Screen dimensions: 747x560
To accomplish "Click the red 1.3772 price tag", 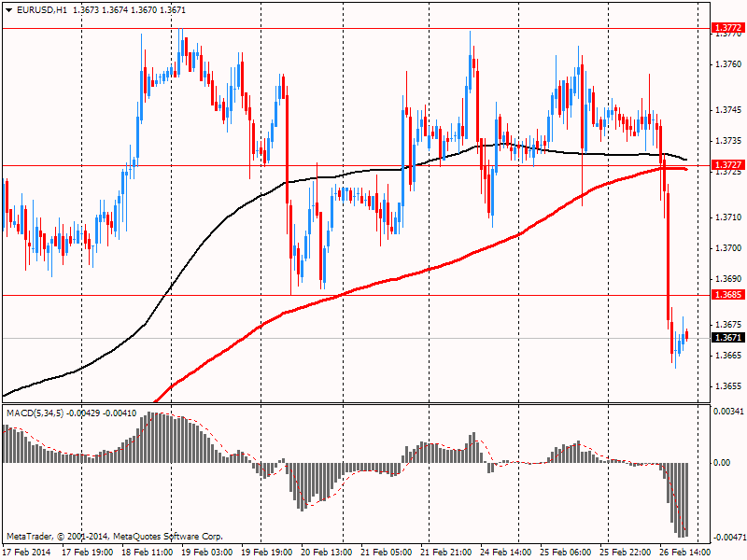I will click(727, 28).
